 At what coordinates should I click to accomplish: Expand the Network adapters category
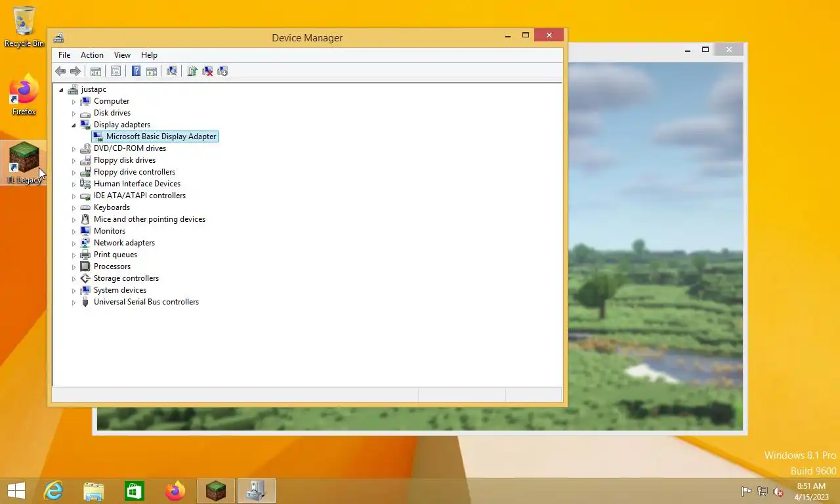click(73, 243)
